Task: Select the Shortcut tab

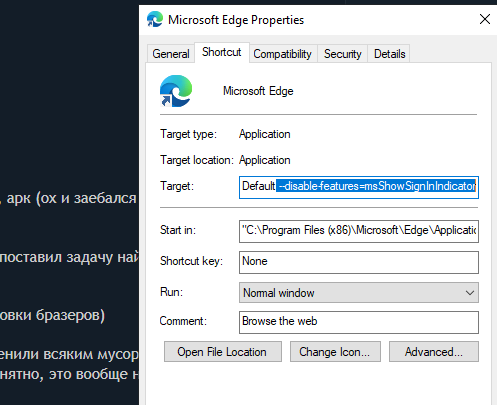Action: pyautogui.click(x=222, y=52)
